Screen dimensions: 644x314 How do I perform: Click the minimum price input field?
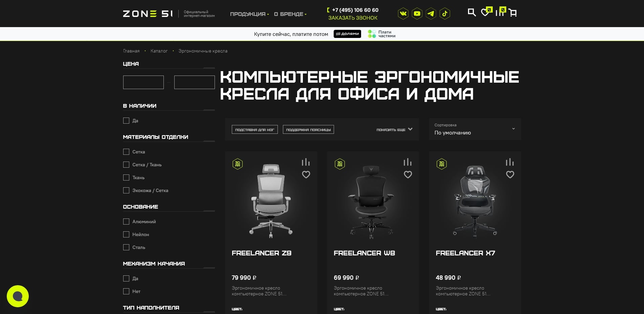143,82
